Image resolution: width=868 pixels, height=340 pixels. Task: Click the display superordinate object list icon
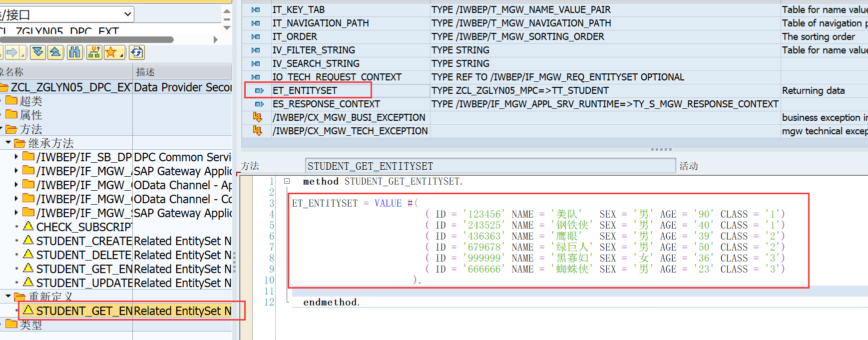click(x=93, y=52)
